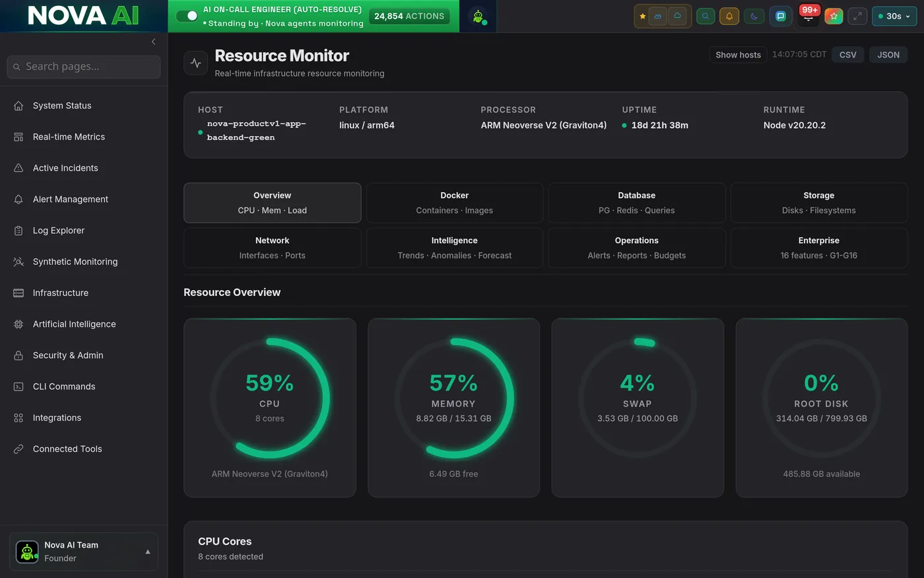Click the System Status home icon

pos(18,106)
